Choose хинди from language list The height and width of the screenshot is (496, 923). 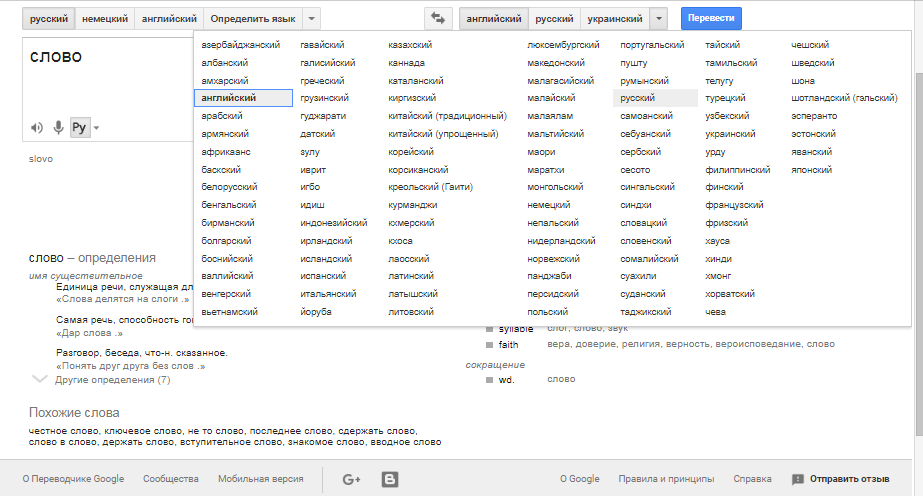click(x=718, y=259)
